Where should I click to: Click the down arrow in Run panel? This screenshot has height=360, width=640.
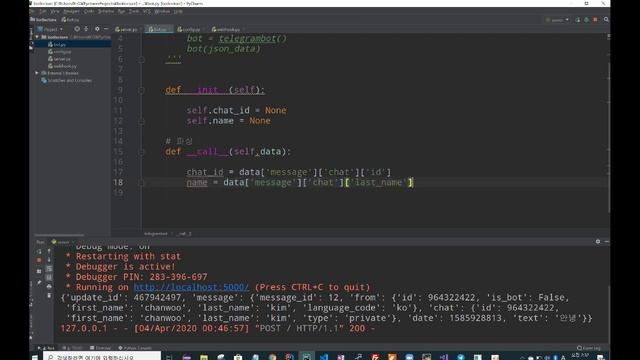click(x=49, y=260)
